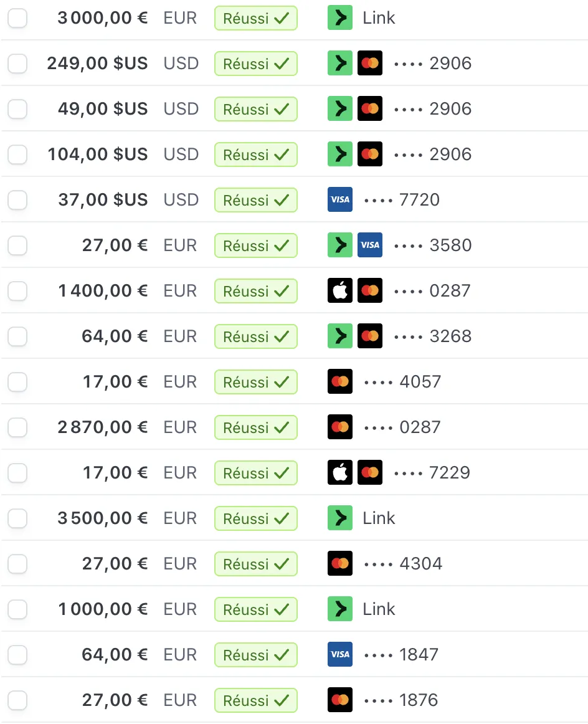
Task: Click the Réussi status for card ending 4304
Action: pyautogui.click(x=255, y=564)
